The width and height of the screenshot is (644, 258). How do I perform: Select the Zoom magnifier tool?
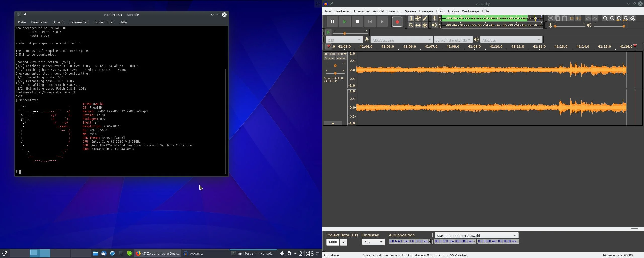(411, 25)
